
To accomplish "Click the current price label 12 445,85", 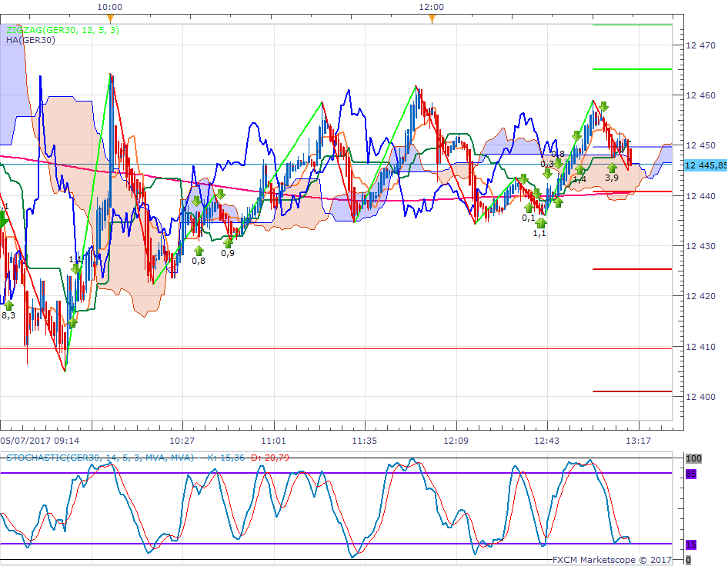I will point(706,165).
